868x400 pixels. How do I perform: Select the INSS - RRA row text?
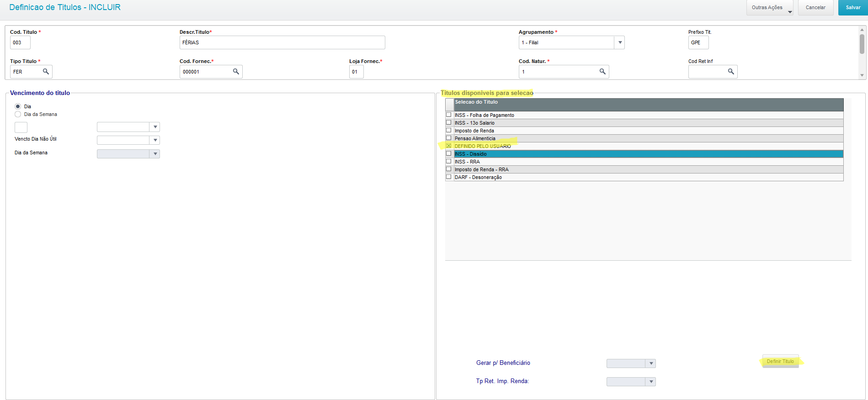tap(467, 162)
